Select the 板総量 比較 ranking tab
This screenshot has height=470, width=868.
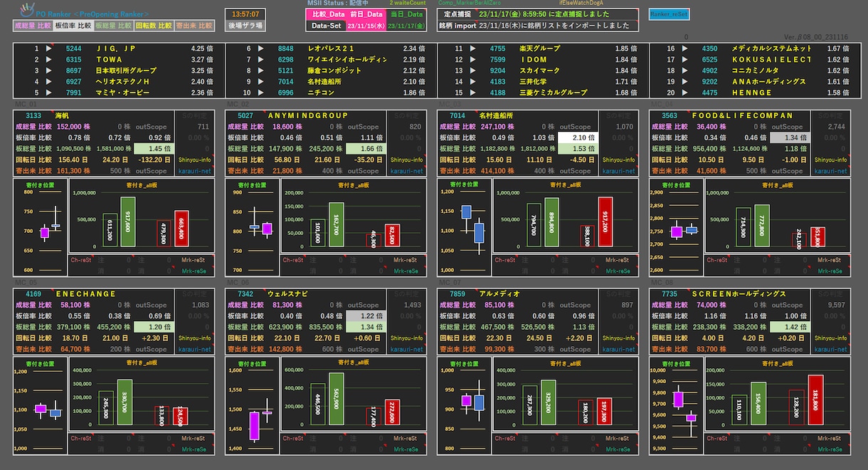pyautogui.click(x=114, y=26)
